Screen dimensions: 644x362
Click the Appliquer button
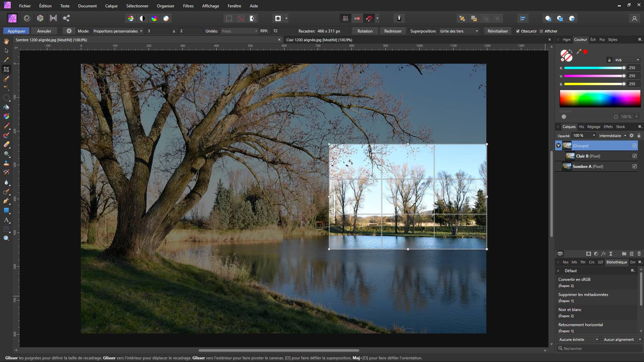pos(16,31)
